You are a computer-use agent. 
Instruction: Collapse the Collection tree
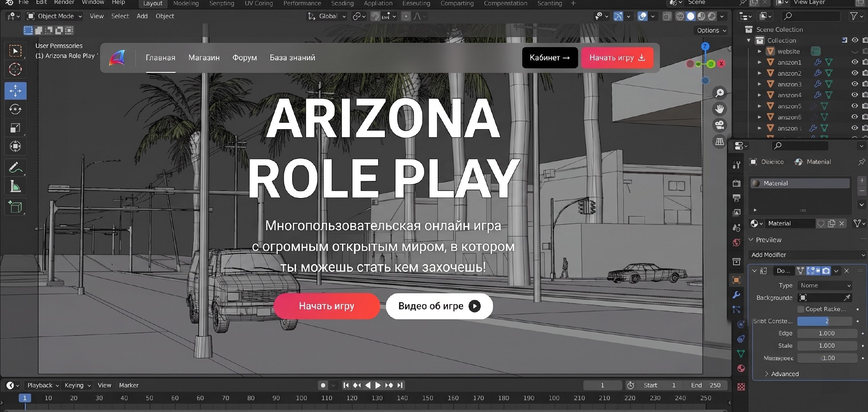tap(749, 40)
